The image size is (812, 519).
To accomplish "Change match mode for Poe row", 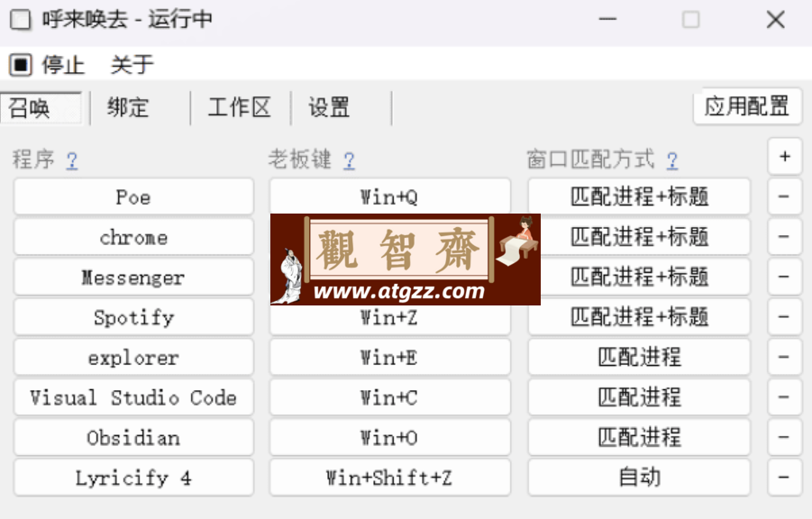I will (639, 196).
